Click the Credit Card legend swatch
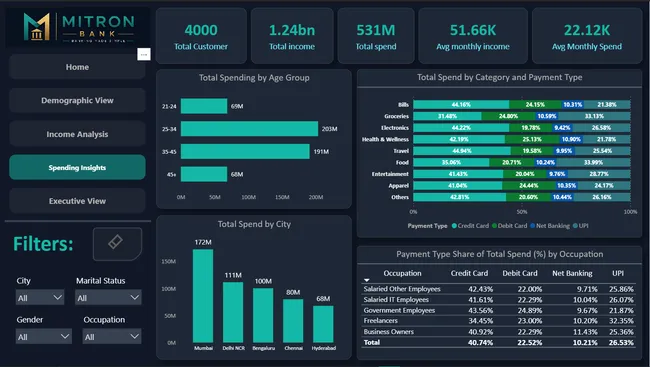 (x=454, y=226)
